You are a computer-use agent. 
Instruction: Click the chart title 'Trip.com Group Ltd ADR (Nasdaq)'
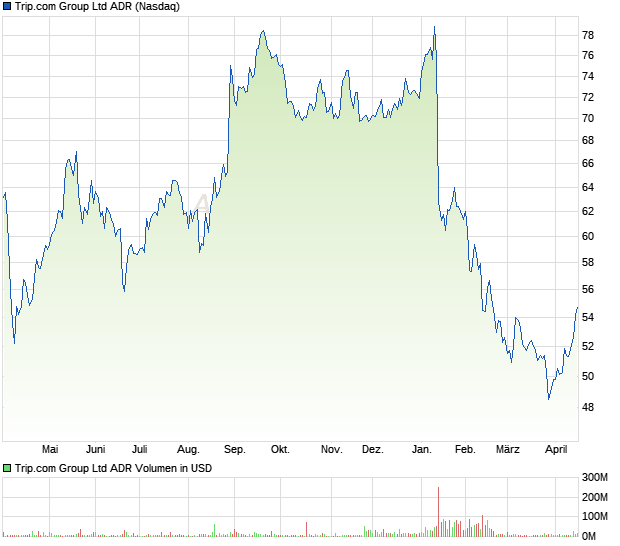click(97, 7)
